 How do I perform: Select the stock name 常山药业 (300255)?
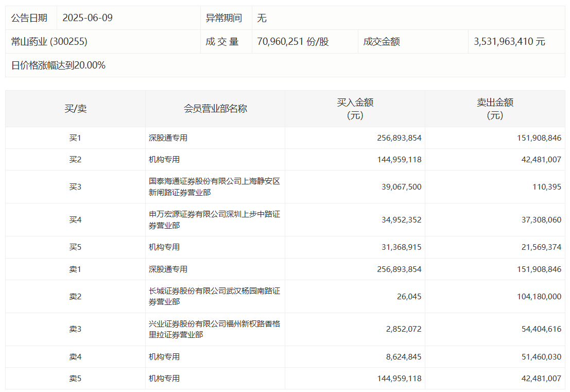coord(49,42)
